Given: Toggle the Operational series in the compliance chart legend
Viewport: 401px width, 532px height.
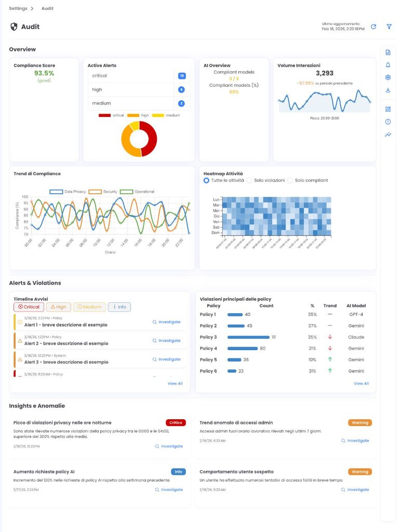Looking at the screenshot, I should [137, 192].
